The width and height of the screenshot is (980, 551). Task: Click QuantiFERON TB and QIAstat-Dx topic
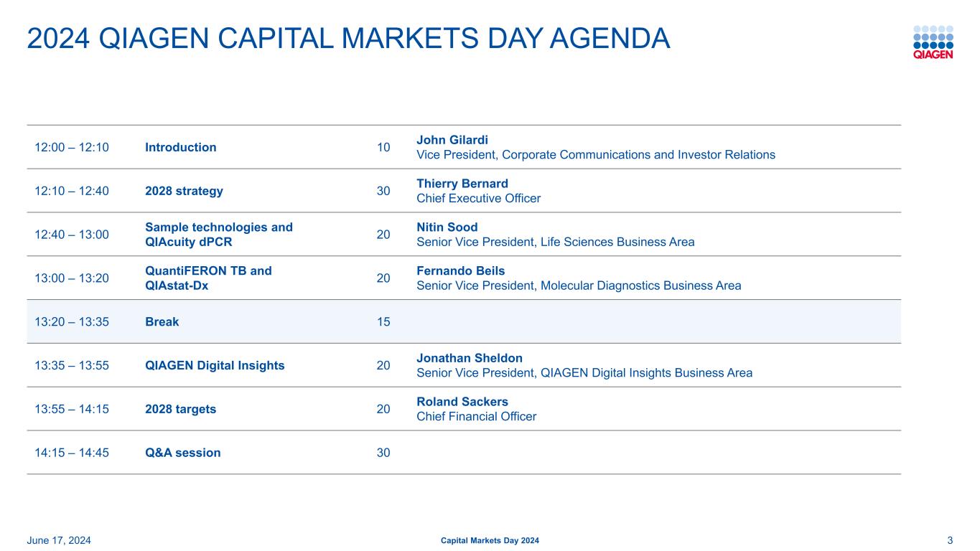click(x=208, y=278)
